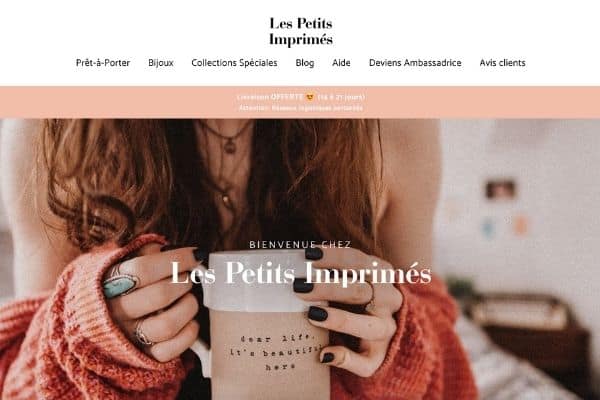The height and width of the screenshot is (400, 600).
Task: Click the 'dear life' text on the mug
Action: coord(278,338)
